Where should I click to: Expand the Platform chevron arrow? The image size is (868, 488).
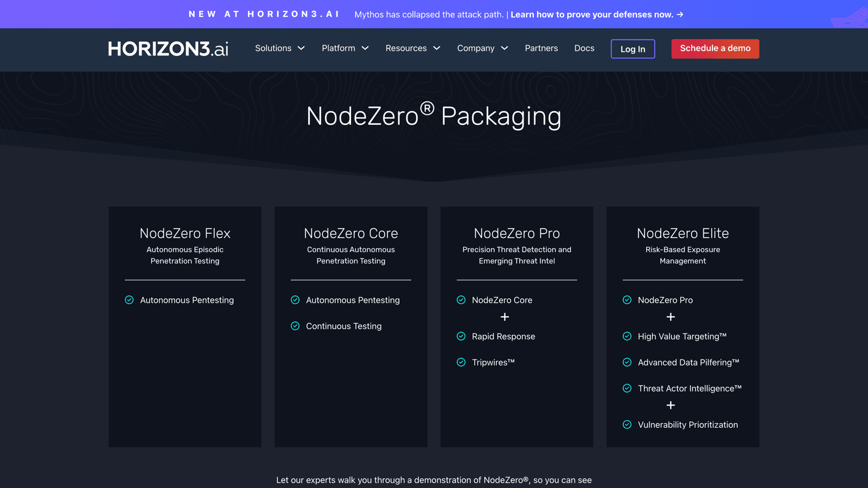[365, 48]
